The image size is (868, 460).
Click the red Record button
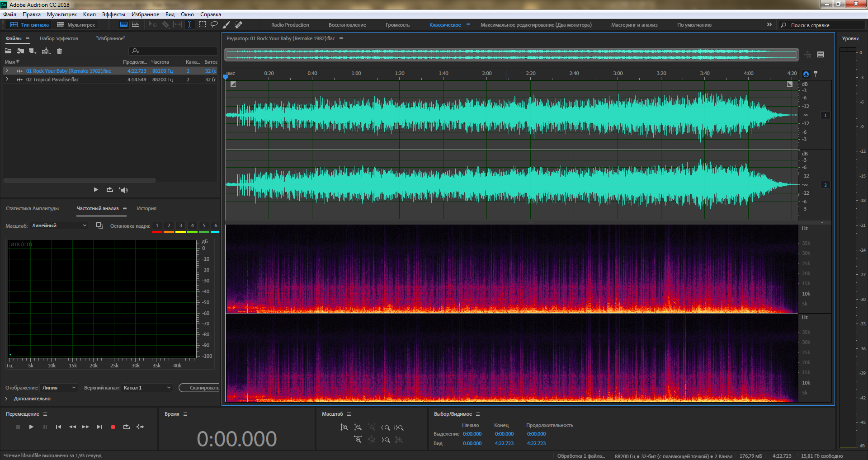(x=113, y=427)
